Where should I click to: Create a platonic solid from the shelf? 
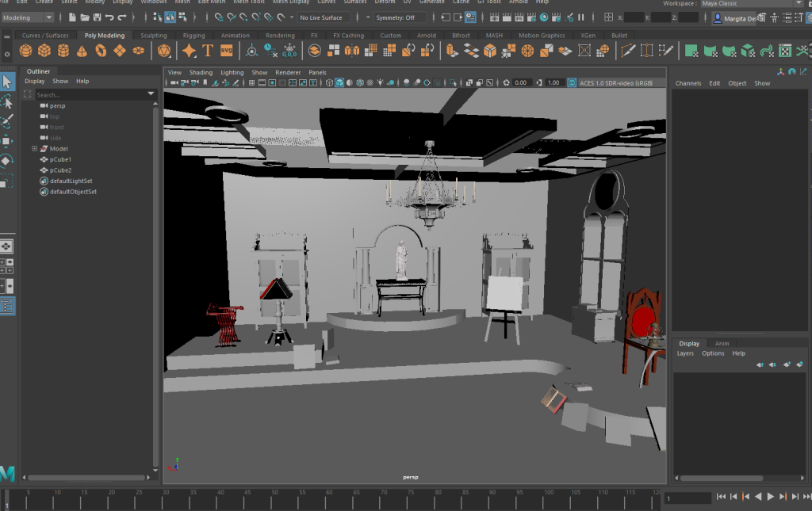click(x=164, y=51)
